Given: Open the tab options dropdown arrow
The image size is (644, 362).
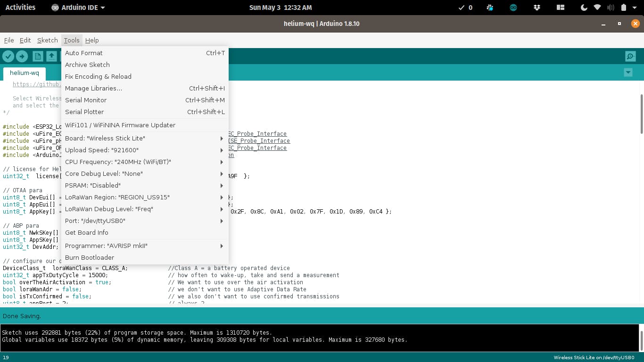Looking at the screenshot, I should (628, 73).
